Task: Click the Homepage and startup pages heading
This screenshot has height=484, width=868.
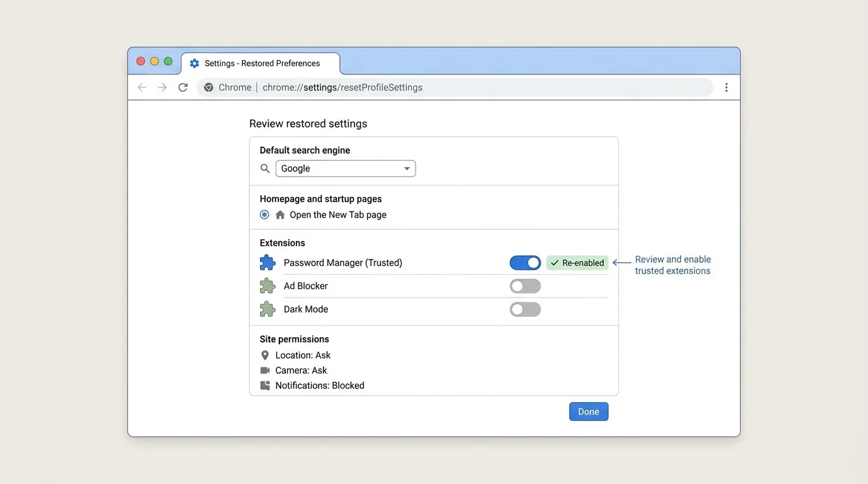Action: [x=320, y=199]
